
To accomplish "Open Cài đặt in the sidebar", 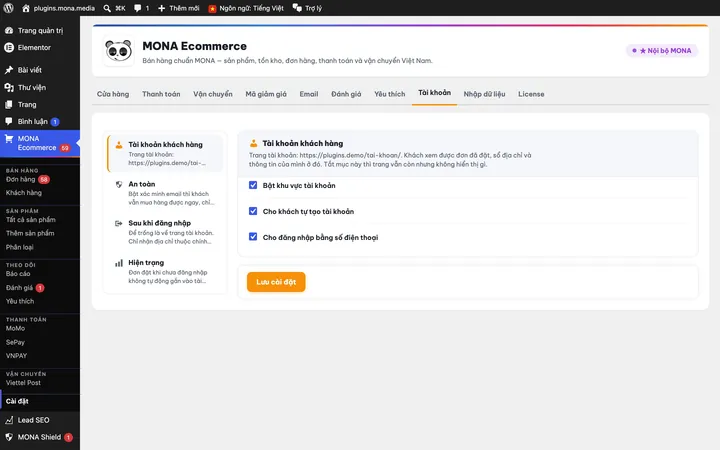I will coord(17,401).
